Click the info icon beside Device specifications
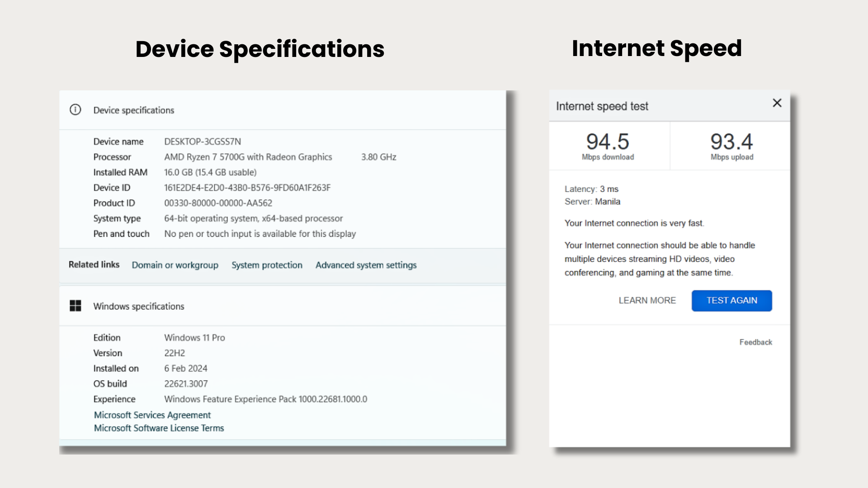 (x=75, y=110)
